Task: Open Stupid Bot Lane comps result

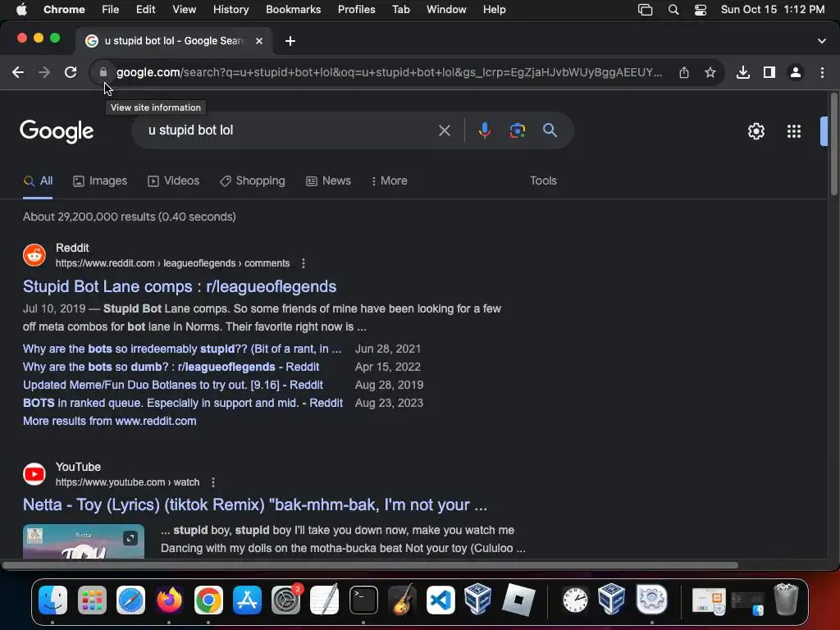Action: coord(180,286)
